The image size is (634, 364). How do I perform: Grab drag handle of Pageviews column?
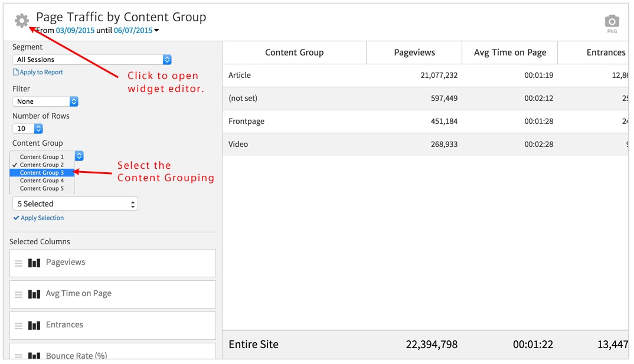[18, 263]
